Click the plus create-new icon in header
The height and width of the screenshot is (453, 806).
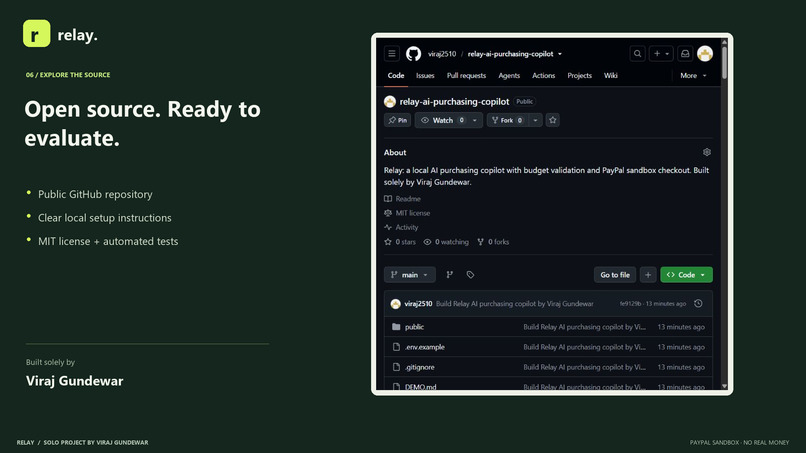pos(656,53)
